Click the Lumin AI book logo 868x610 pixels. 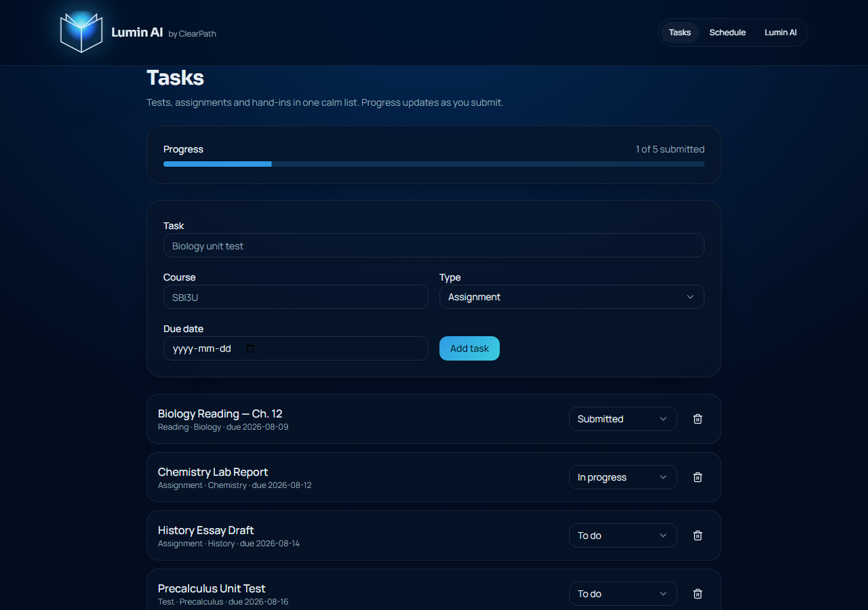click(81, 33)
